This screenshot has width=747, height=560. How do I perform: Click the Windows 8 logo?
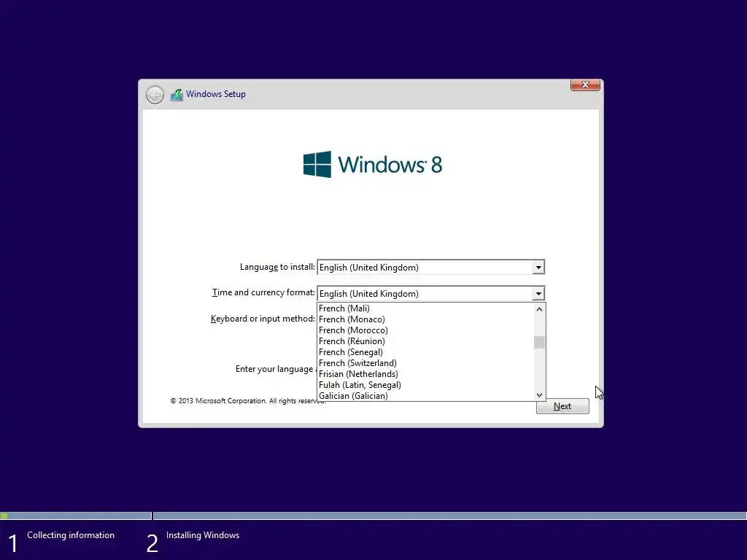[373, 164]
